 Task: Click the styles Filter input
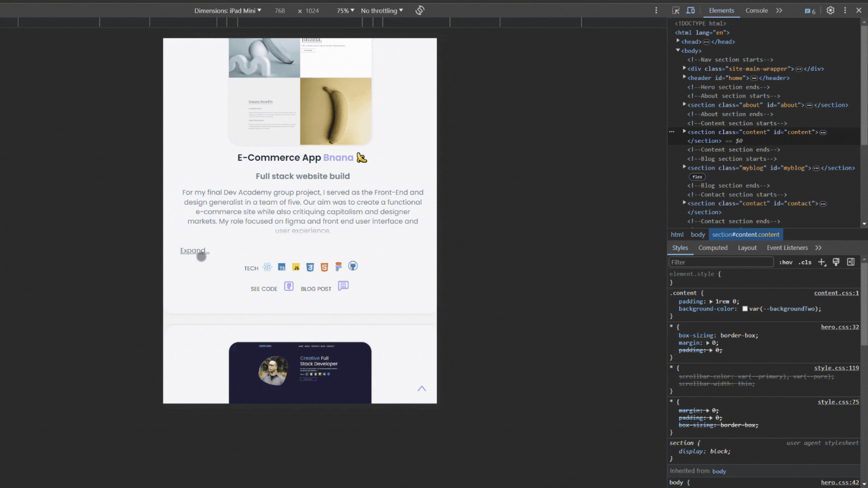[721, 262]
